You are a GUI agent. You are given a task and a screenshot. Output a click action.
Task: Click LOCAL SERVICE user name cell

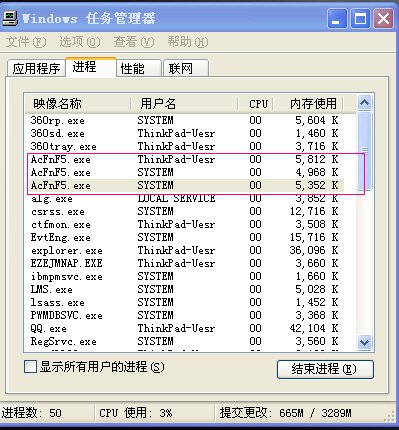coord(176,199)
